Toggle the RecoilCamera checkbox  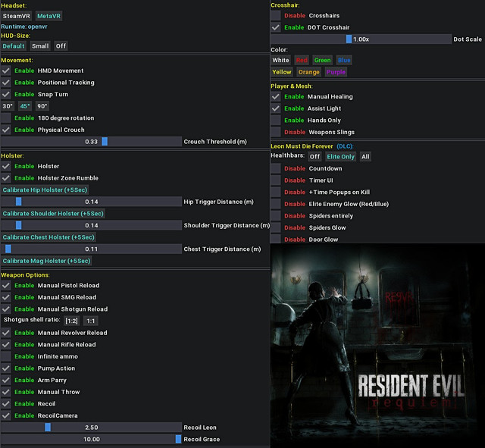coord(6,415)
